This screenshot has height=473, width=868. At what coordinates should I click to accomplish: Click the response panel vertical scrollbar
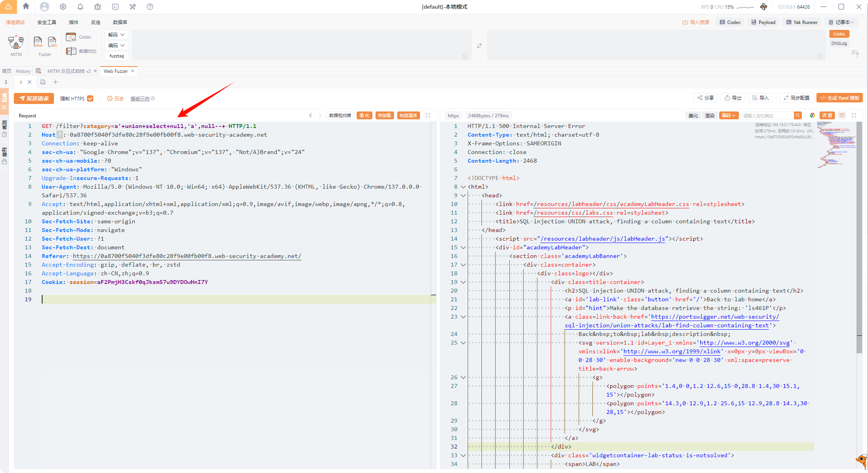pyautogui.click(x=859, y=236)
